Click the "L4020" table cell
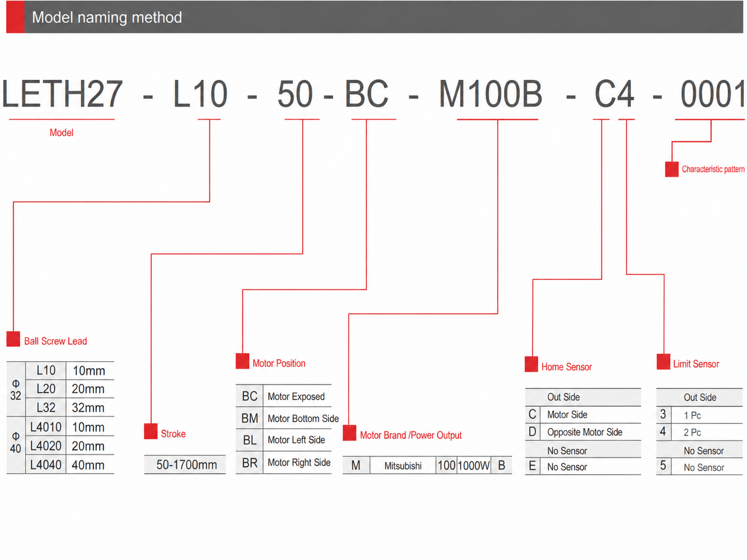Image resolution: width=747 pixels, height=560 pixels. [x=46, y=446]
